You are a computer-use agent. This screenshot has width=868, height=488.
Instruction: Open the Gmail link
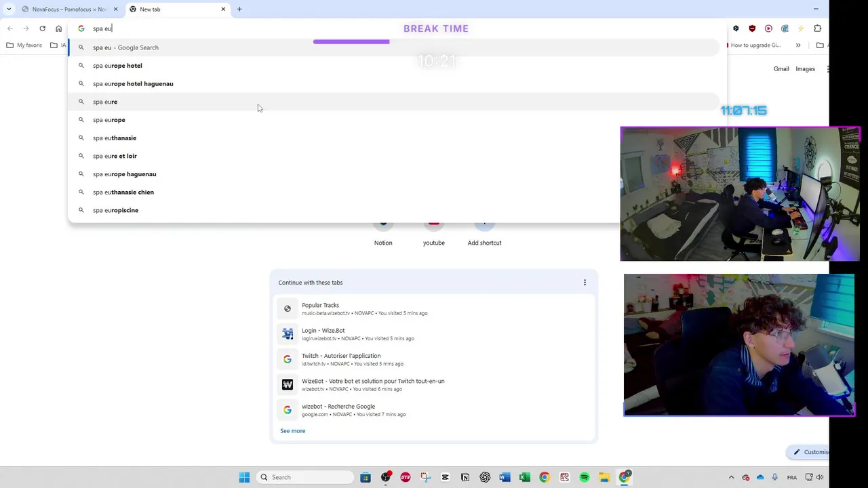pyautogui.click(x=781, y=69)
